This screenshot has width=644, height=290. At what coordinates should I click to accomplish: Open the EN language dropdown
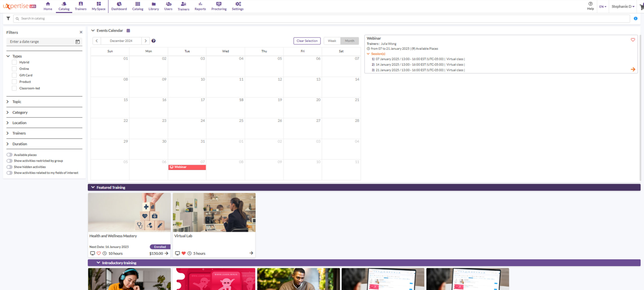pyautogui.click(x=603, y=7)
